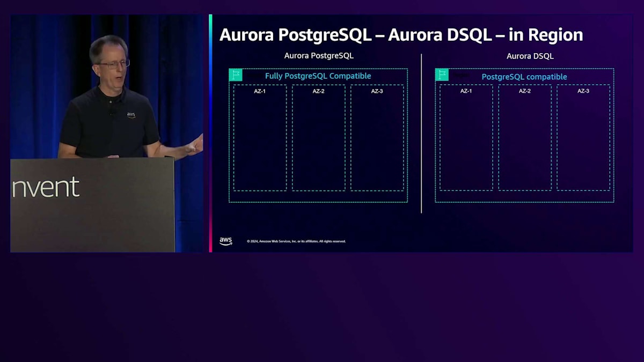Click the AZ-3 label under Aurora DSQL
Screen dimensions: 644x362
click(x=583, y=91)
